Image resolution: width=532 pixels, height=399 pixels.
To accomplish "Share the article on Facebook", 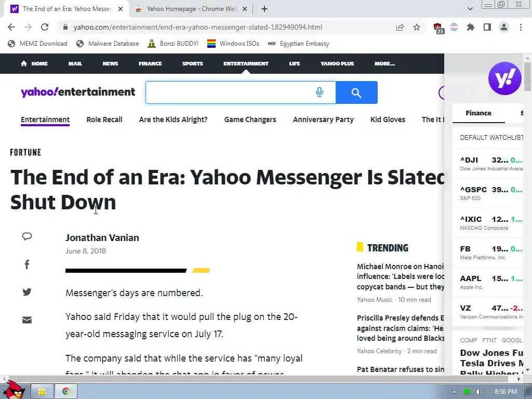I will click(x=27, y=264).
